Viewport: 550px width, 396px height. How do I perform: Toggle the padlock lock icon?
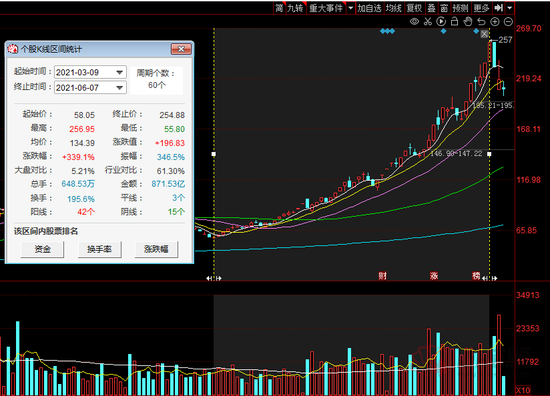click(454, 22)
